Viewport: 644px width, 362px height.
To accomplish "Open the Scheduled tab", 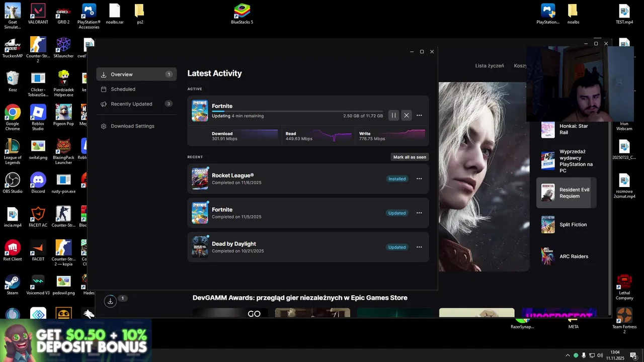I will pos(136,89).
